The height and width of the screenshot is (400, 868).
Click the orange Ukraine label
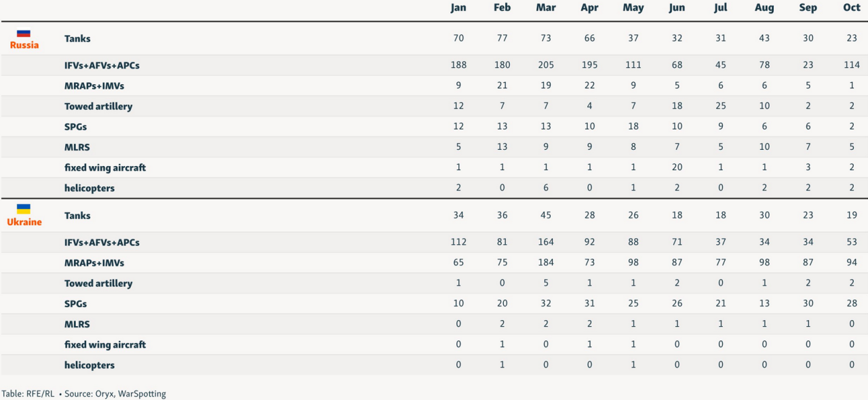[24, 222]
